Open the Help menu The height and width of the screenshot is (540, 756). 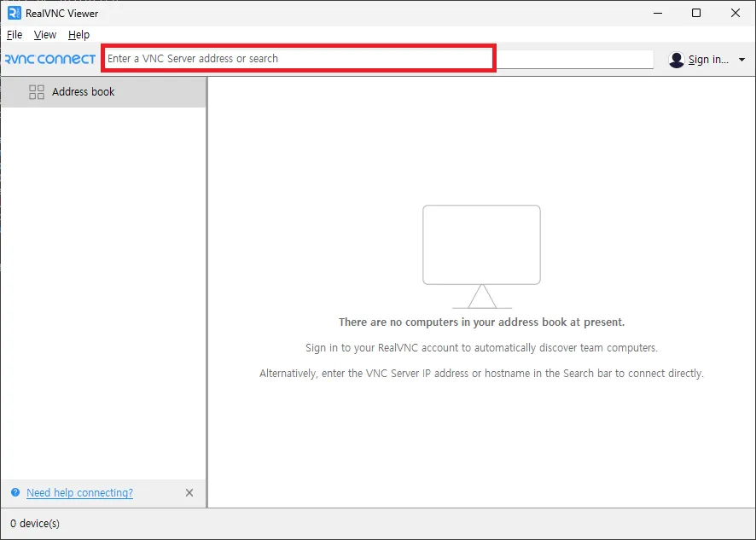click(79, 35)
